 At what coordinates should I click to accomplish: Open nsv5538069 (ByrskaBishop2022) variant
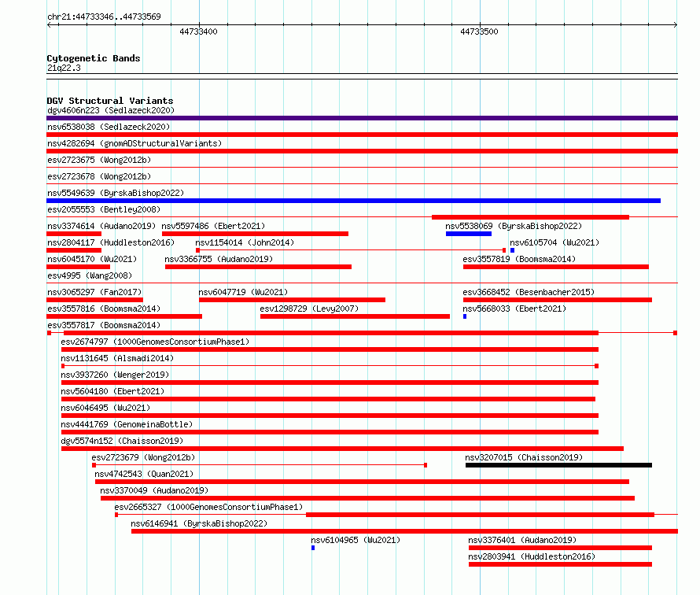514,226
